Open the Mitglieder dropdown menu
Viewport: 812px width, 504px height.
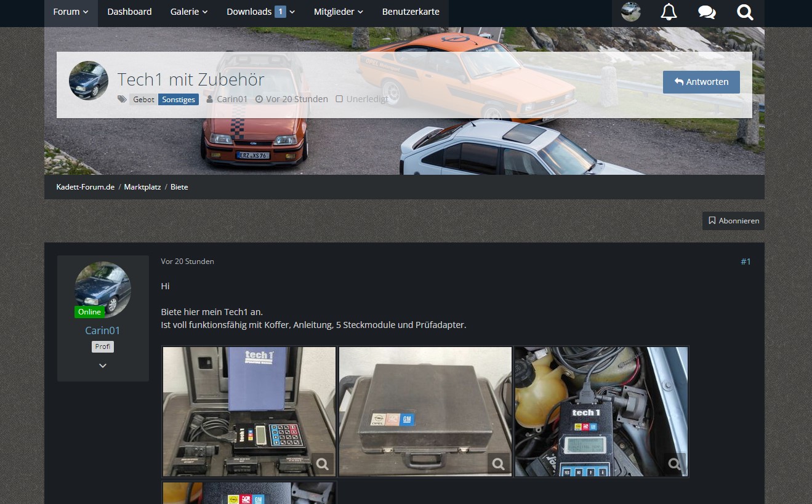[x=338, y=12]
